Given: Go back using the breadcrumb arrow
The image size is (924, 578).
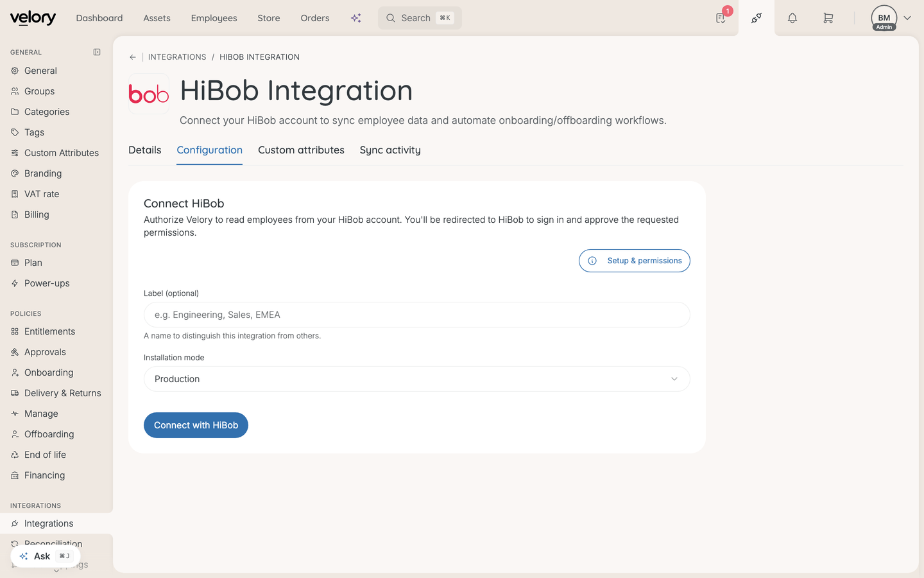Looking at the screenshot, I should coord(133,57).
